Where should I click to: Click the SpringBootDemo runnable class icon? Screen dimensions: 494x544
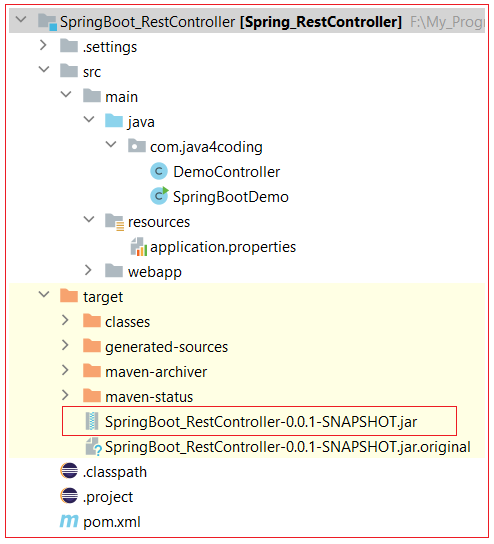pyautogui.click(x=159, y=196)
